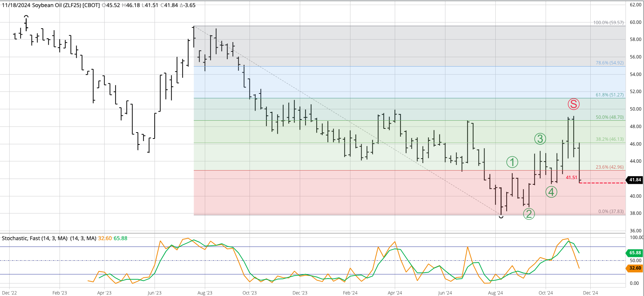The width and height of the screenshot is (644, 296).
Task: Click the 50.0% (48.70) retracement label
Action: 609,117
